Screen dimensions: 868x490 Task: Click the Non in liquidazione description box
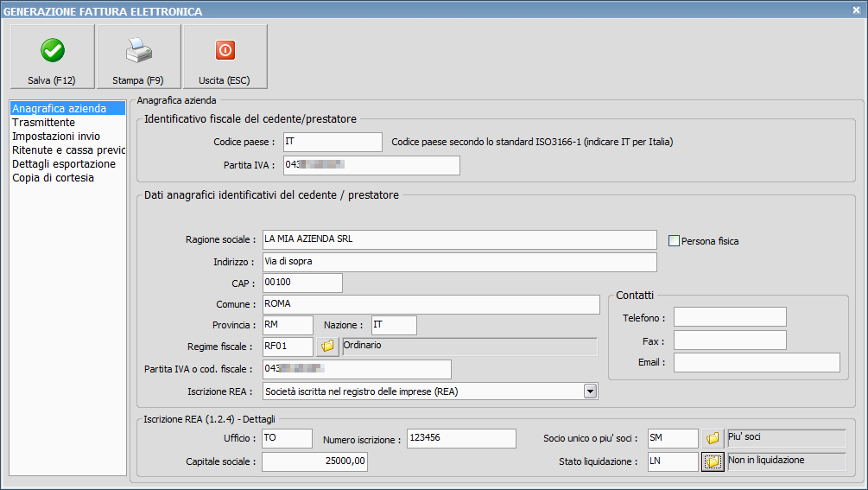787,461
